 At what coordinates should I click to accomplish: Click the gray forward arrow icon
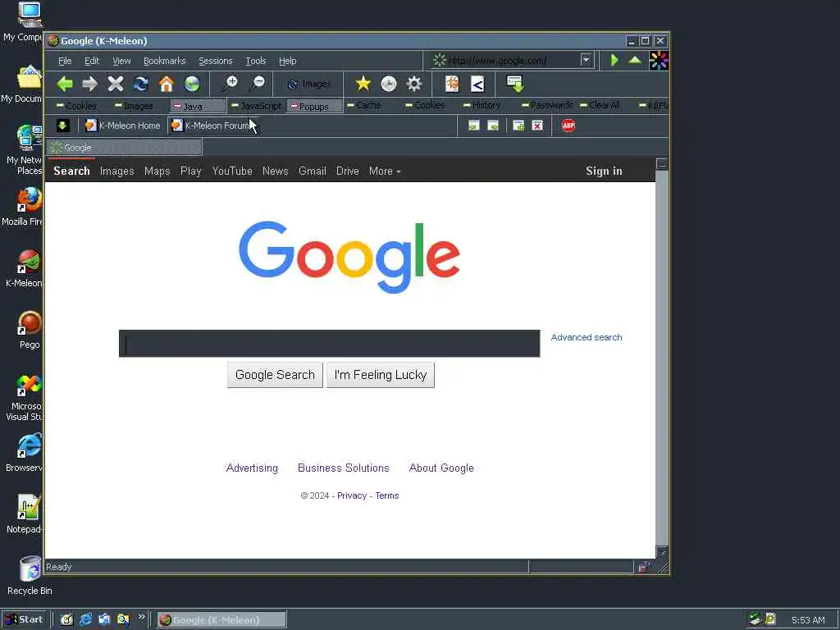90,84
